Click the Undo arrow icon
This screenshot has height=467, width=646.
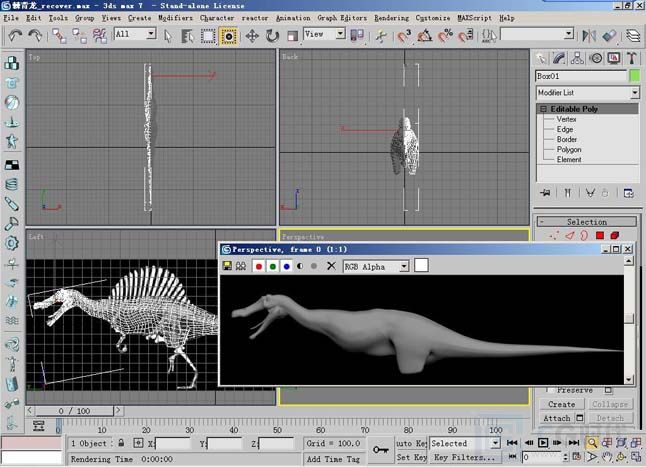click(x=15, y=36)
